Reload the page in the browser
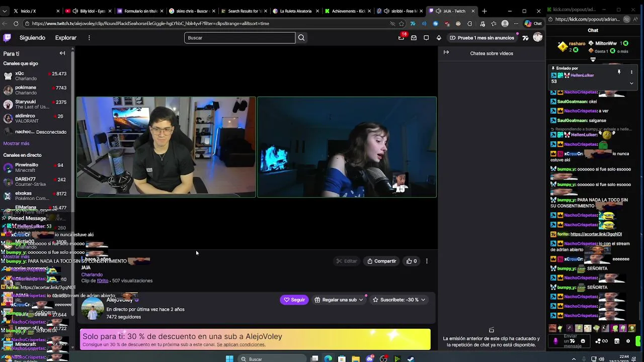 (16, 23)
